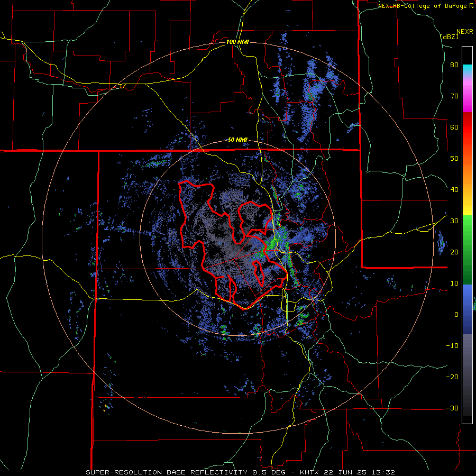This screenshot has height=476, width=476.
Task: Click the "100 NMI" range ring label
Action: point(237,42)
